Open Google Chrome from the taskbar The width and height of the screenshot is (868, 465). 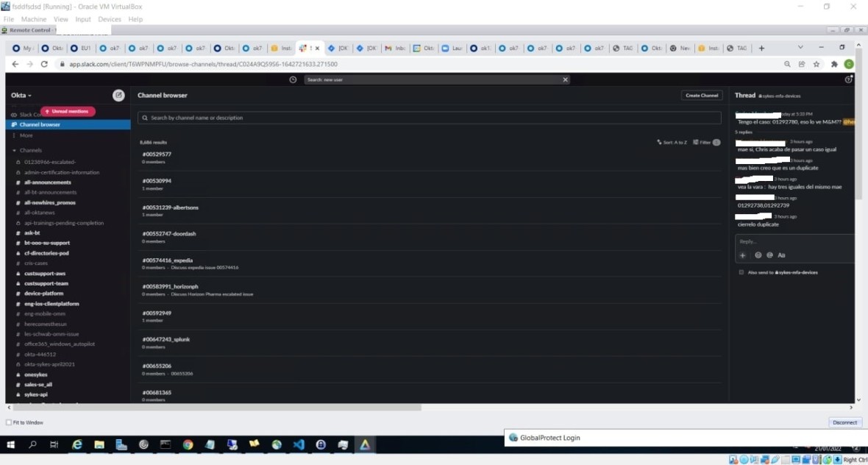pyautogui.click(x=188, y=444)
